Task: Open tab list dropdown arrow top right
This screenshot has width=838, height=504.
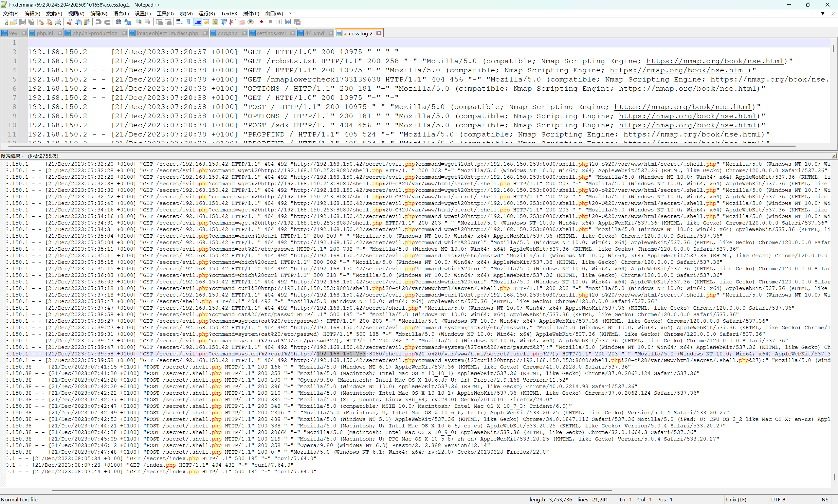Action: coord(822,14)
